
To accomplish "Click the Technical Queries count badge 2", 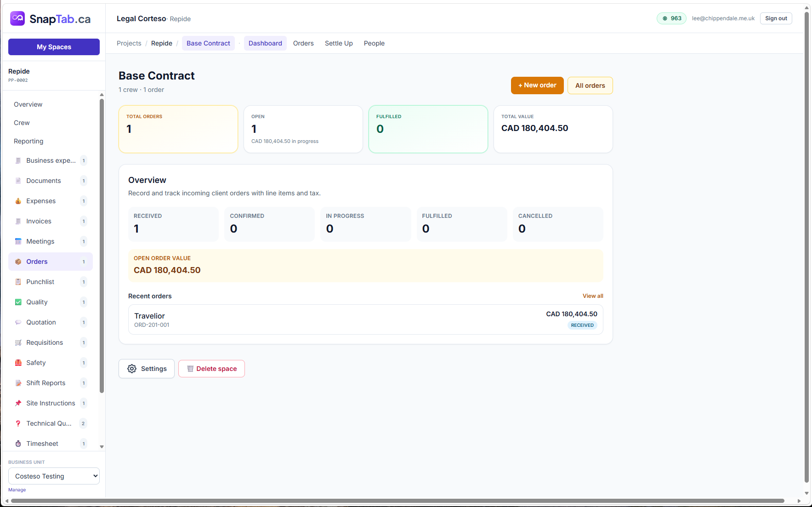I will pos(83,423).
